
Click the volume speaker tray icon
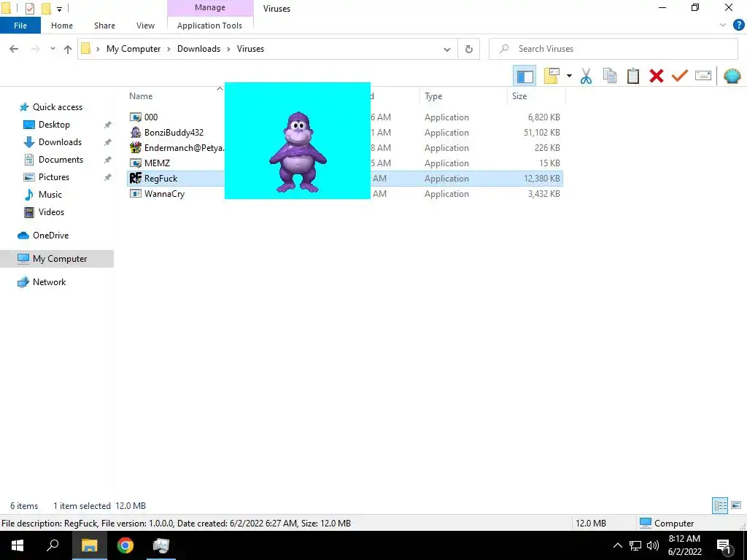[x=653, y=545]
